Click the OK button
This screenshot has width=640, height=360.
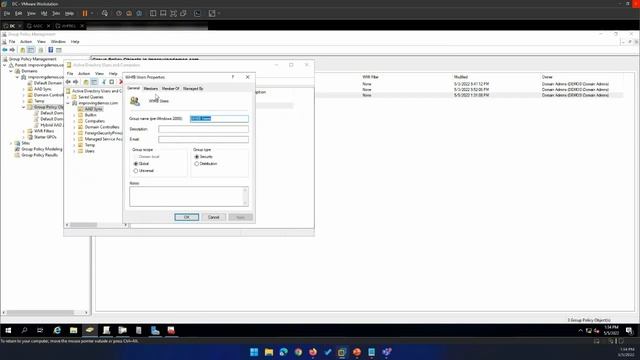[187, 217]
